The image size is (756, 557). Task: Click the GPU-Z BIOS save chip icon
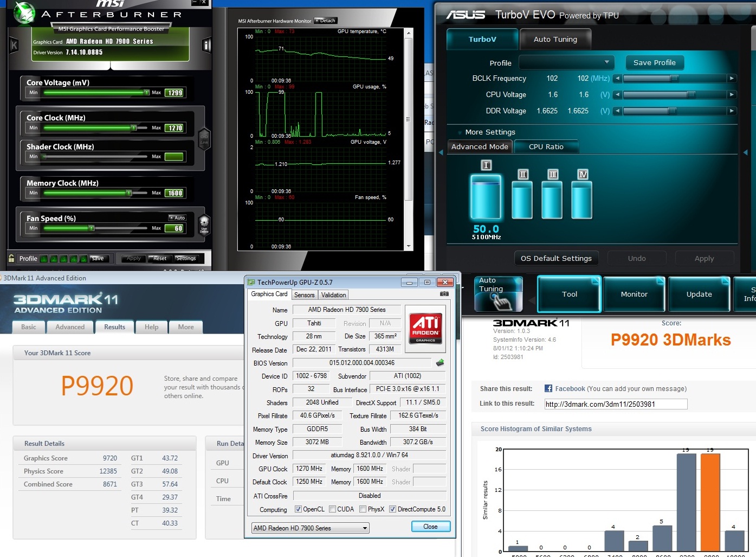pos(440,362)
